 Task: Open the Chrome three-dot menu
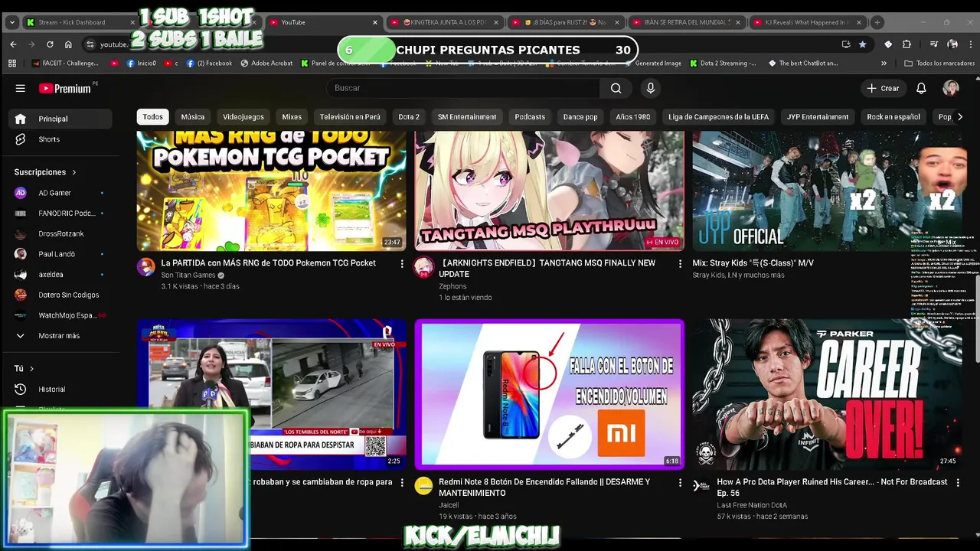pyautogui.click(x=969, y=44)
